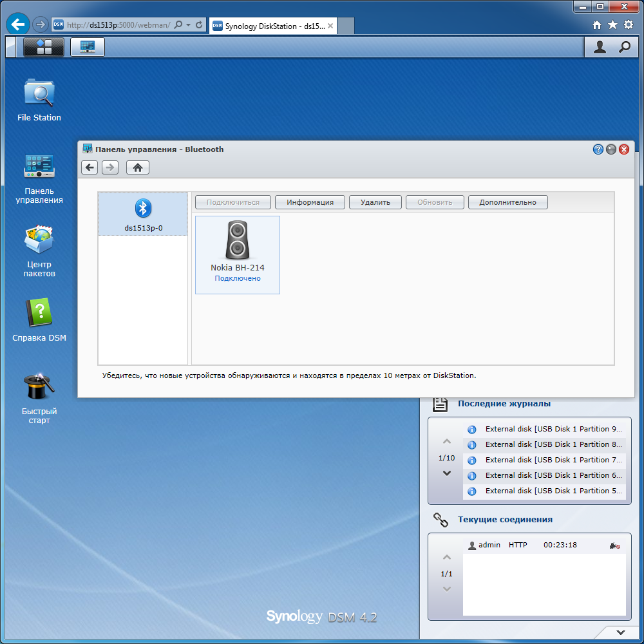Select the Synology DiskStation browser tab
The height and width of the screenshot is (644, 644).
pos(272,26)
